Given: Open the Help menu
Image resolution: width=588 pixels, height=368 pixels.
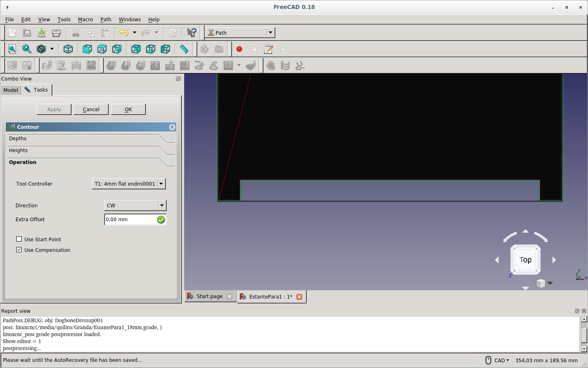Looking at the screenshot, I should [x=154, y=20].
